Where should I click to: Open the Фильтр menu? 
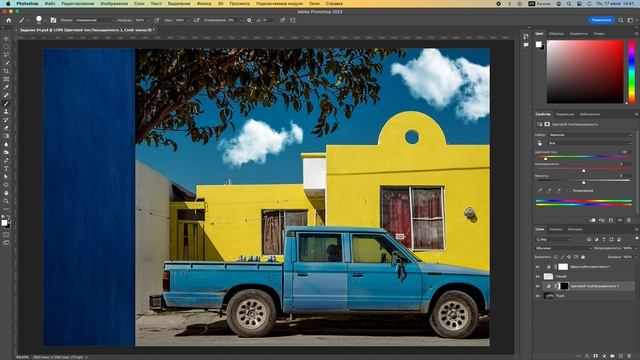pyautogui.click(x=204, y=3)
